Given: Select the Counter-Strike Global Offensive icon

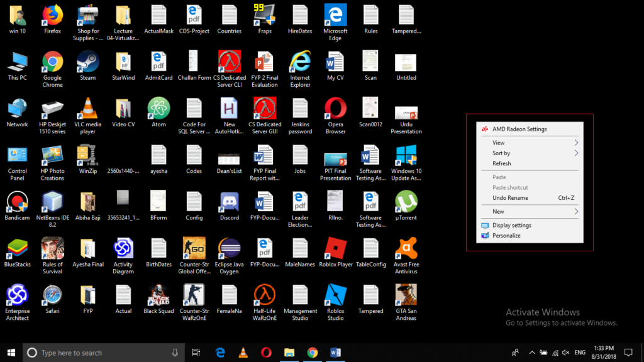Looking at the screenshot, I should pos(194,256).
